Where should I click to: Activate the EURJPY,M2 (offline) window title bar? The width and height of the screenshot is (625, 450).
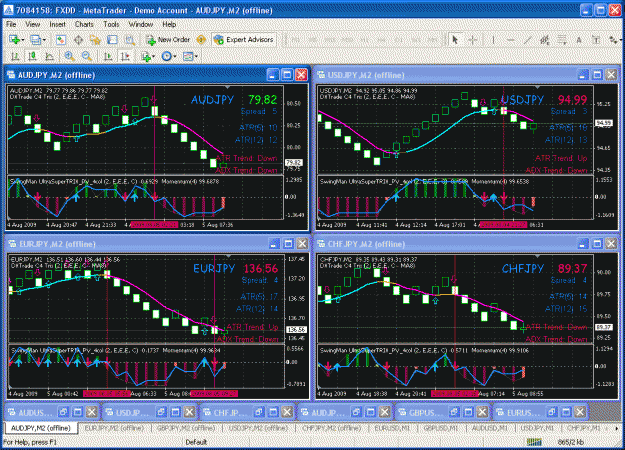[158, 244]
